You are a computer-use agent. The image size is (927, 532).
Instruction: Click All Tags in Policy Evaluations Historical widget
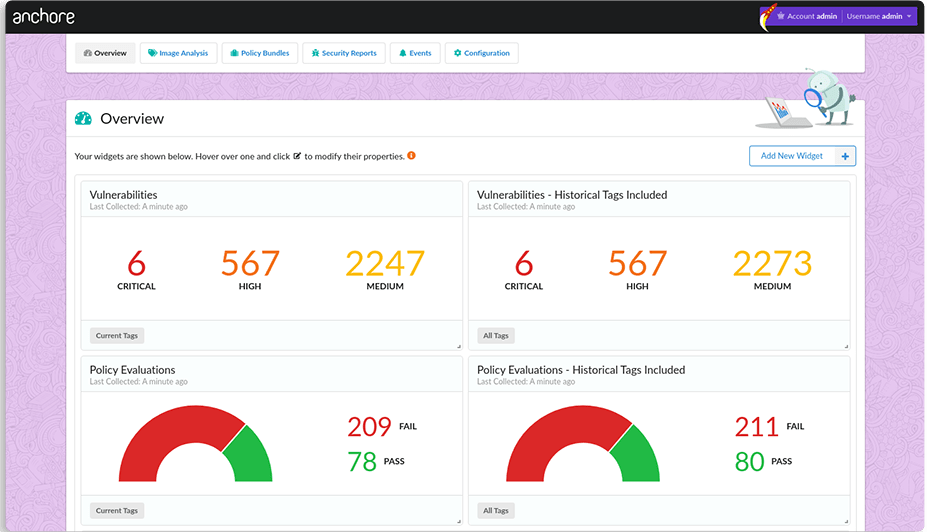(x=495, y=511)
